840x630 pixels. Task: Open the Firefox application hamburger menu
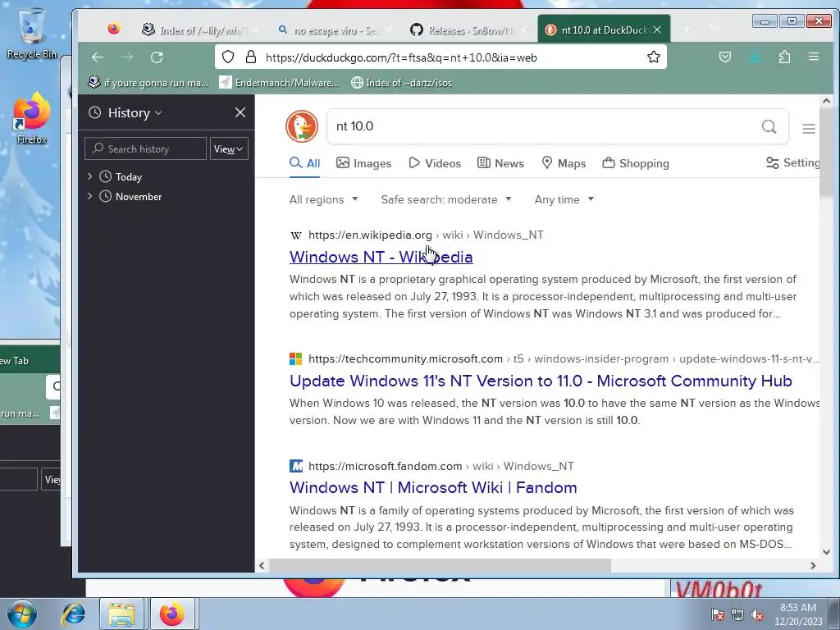[814, 57]
